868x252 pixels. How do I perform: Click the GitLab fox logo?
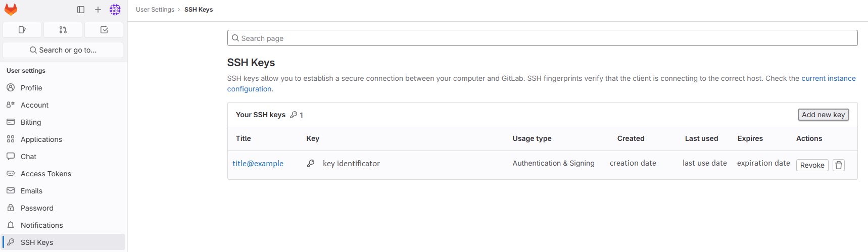[x=11, y=10]
